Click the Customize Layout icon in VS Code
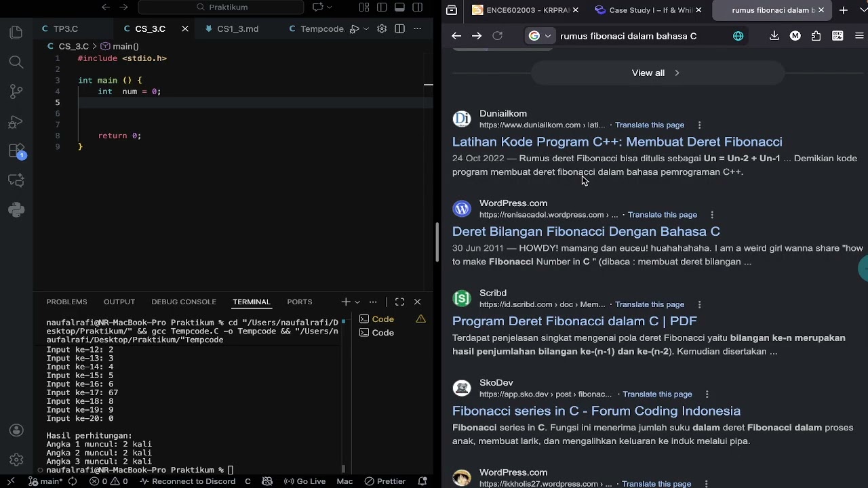 click(364, 7)
